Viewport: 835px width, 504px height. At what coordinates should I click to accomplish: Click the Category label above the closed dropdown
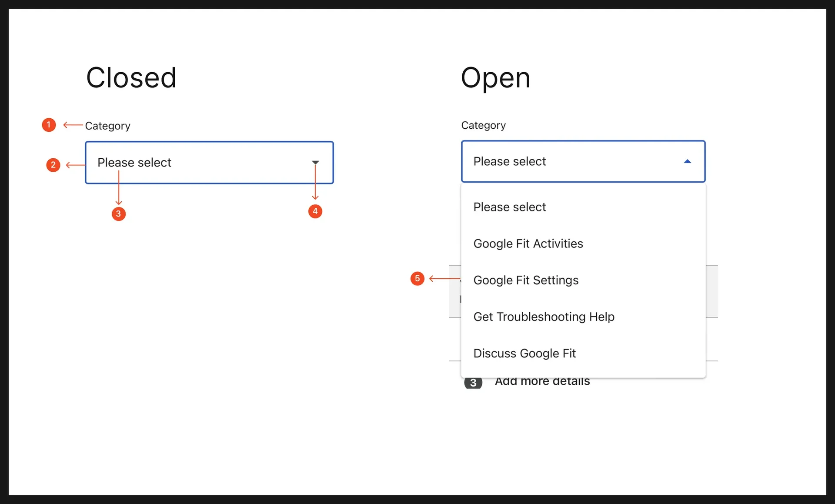pos(107,126)
